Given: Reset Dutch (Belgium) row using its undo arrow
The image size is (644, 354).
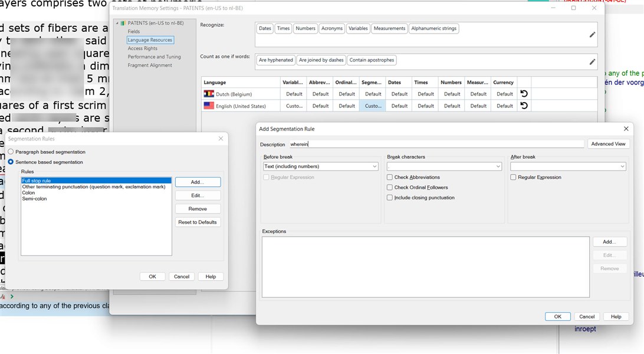Looking at the screenshot, I should [524, 93].
